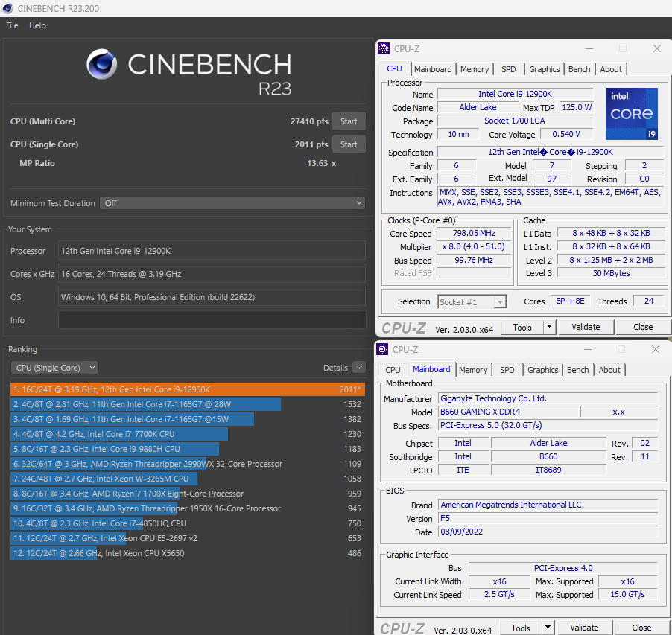
Task: Switch to Memory tab in top CPU-Z window
Action: (x=475, y=69)
